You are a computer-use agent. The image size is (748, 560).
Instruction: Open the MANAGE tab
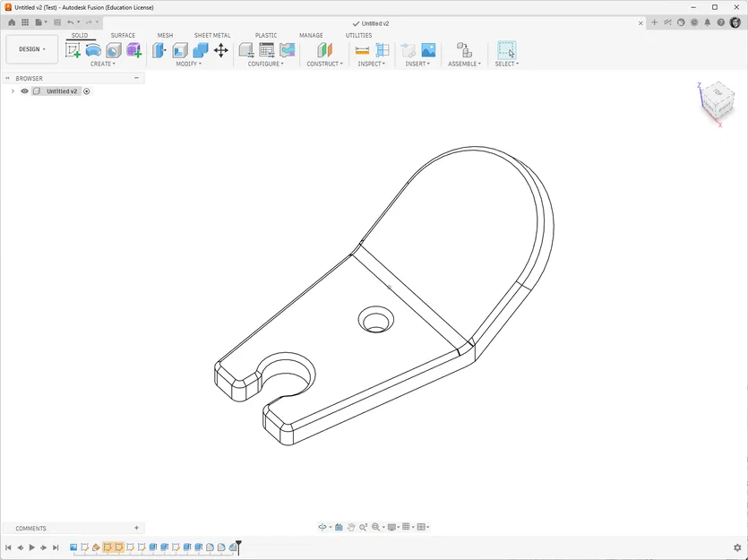click(x=311, y=35)
